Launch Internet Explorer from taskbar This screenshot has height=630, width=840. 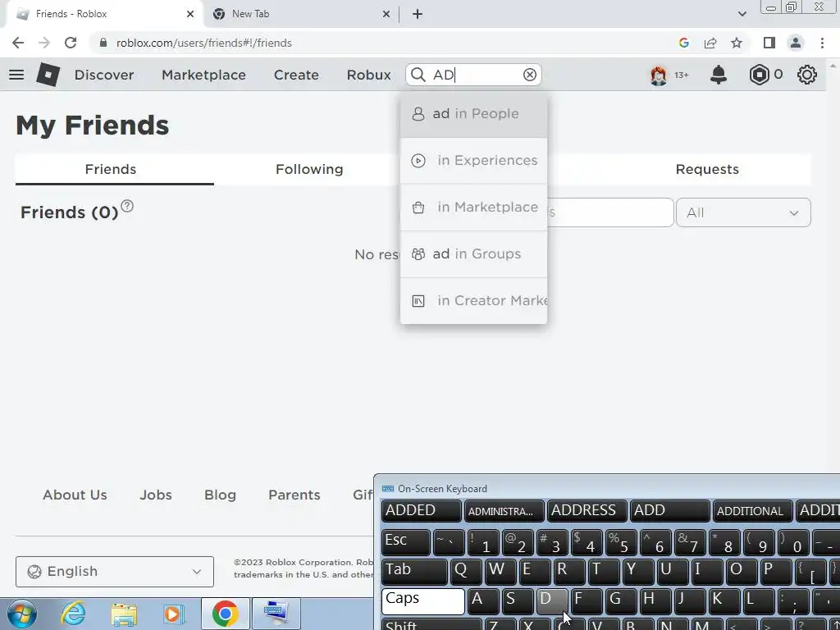(x=73, y=614)
